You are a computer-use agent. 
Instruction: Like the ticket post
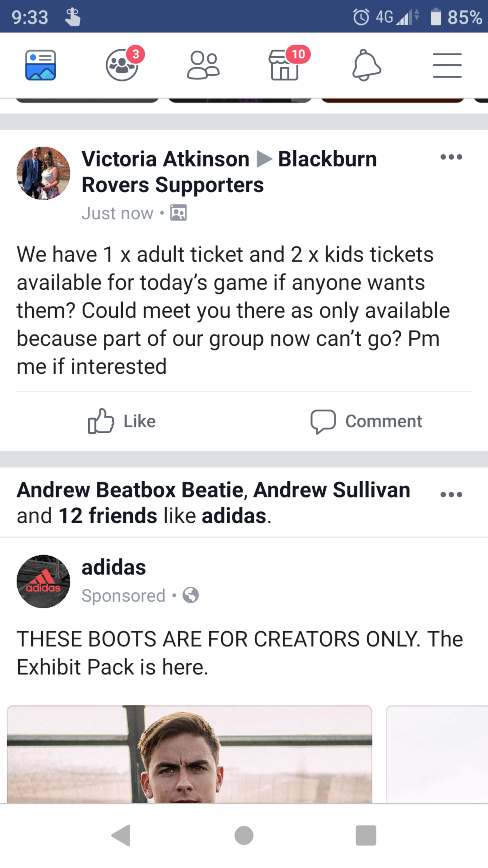[x=122, y=421]
